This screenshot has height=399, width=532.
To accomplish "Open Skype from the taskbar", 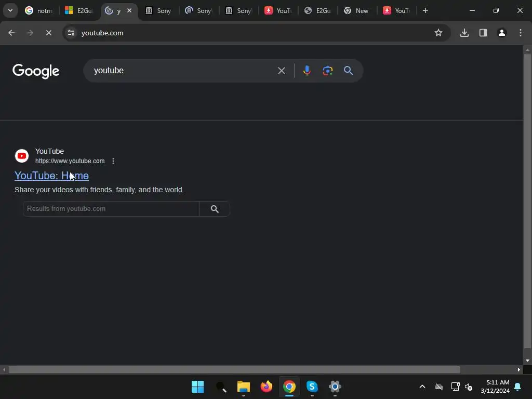I will click(x=312, y=387).
